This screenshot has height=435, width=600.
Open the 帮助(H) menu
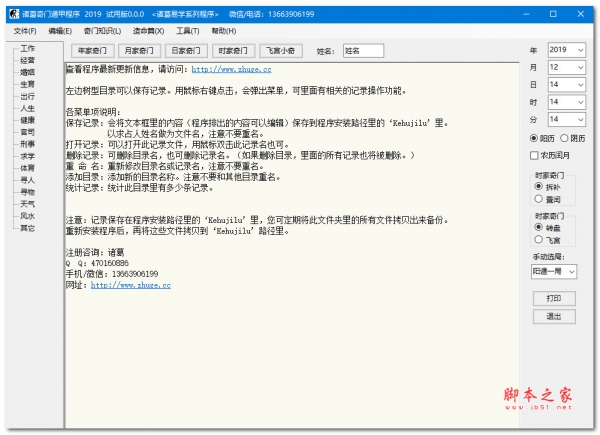[224, 31]
